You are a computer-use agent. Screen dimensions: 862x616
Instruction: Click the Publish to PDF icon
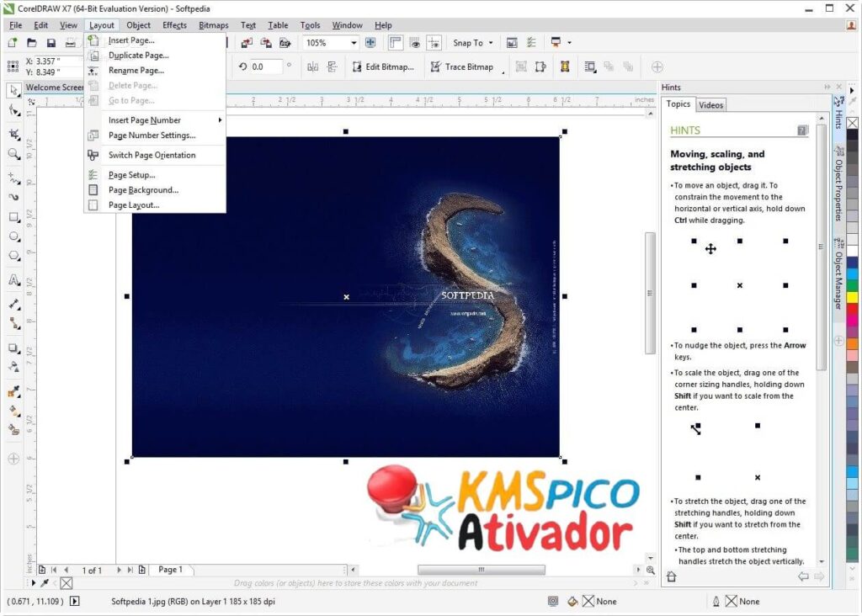click(285, 43)
